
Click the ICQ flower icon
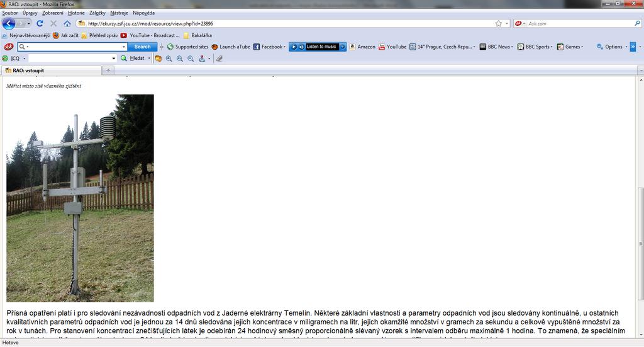[5, 59]
